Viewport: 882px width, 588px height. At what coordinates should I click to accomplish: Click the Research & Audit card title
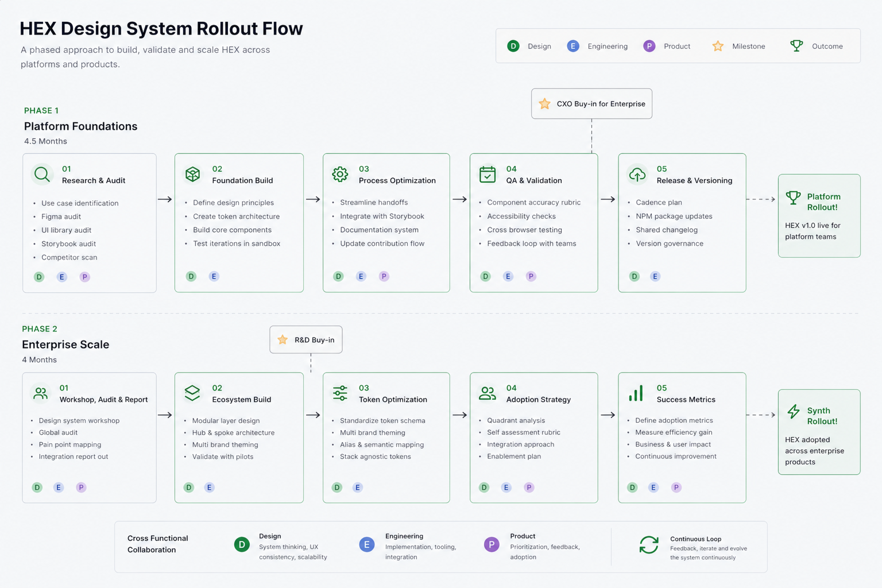click(93, 180)
